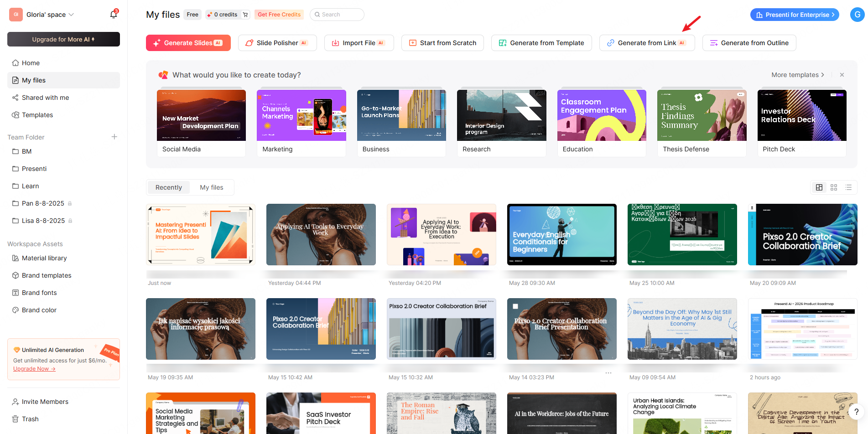868x434 pixels.
Task: Click Start from Scratch
Action: [x=442, y=43]
